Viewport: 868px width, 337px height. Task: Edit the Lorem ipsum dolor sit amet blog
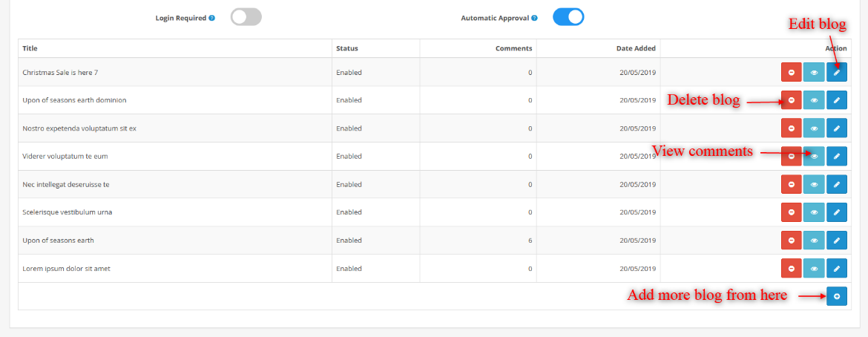coord(837,268)
